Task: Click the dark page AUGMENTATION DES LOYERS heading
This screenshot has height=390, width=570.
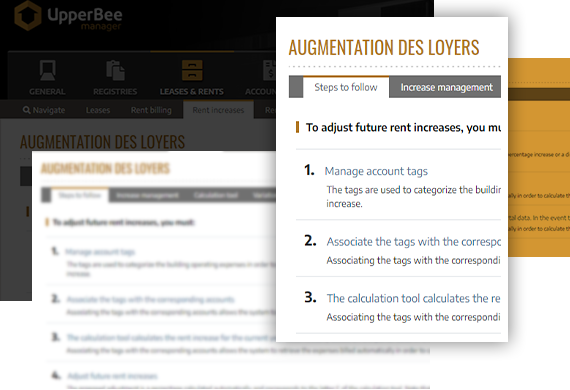Action: pos(103,142)
